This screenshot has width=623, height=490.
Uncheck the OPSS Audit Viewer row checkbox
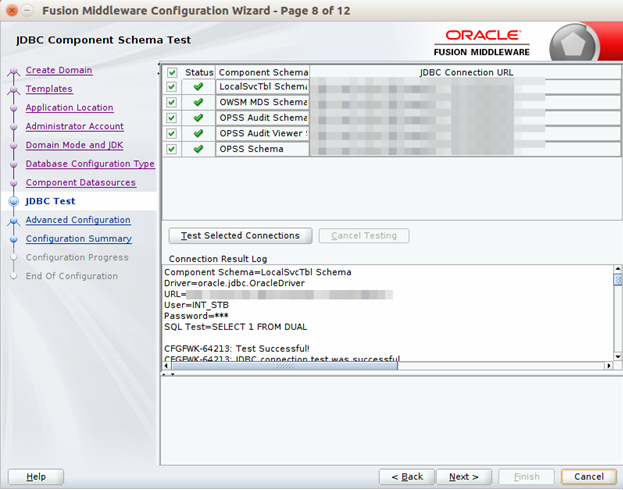pyautogui.click(x=172, y=134)
